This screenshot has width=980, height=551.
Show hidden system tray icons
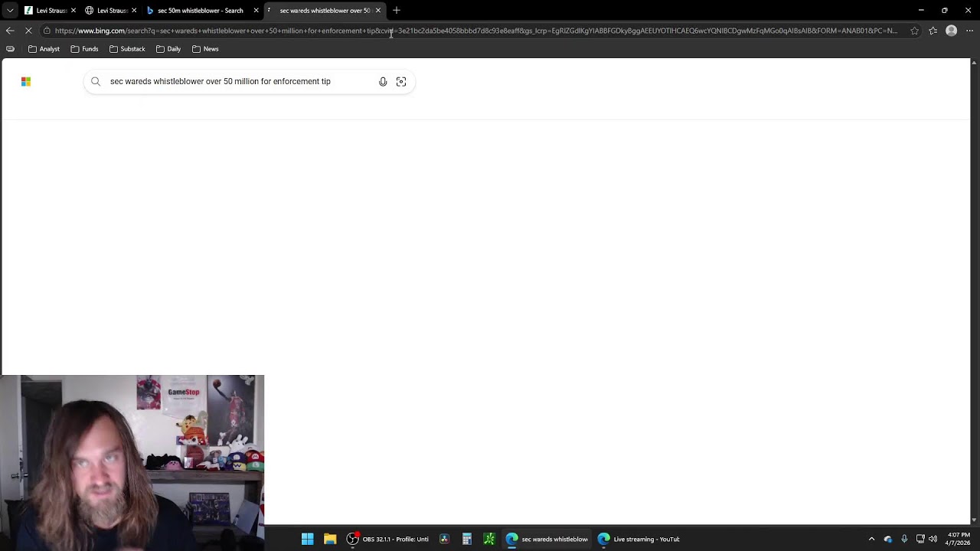click(871, 539)
